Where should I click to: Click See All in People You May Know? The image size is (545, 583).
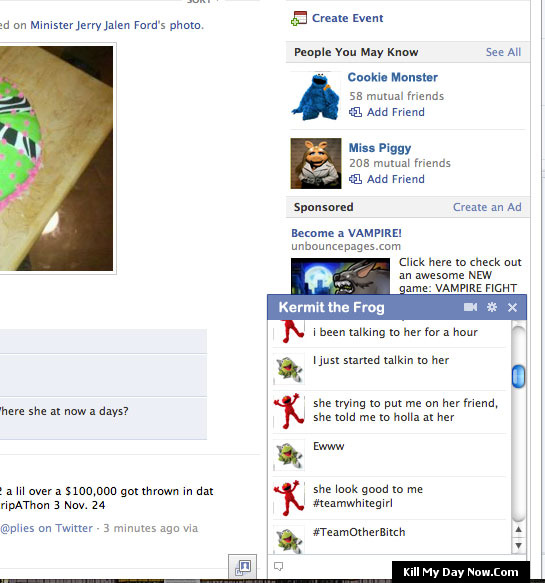pyautogui.click(x=503, y=52)
